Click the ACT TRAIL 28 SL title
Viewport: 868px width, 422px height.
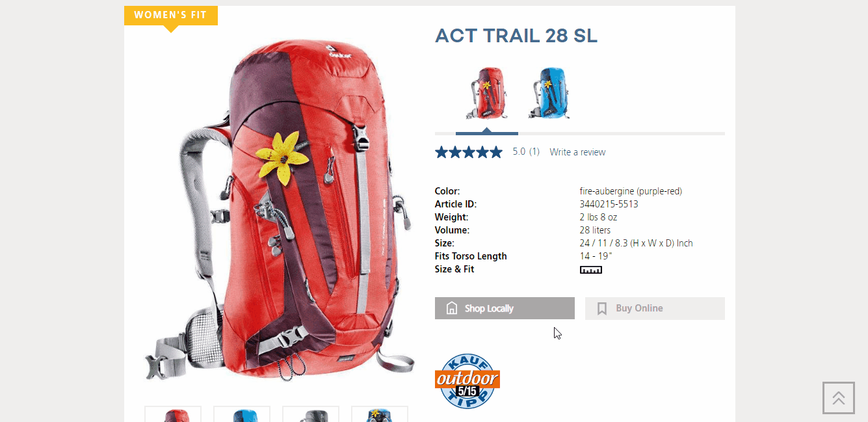tap(516, 36)
